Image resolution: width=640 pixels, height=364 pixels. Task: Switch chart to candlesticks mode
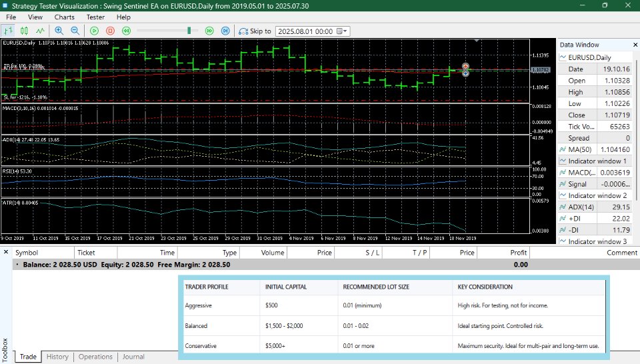coord(24,31)
